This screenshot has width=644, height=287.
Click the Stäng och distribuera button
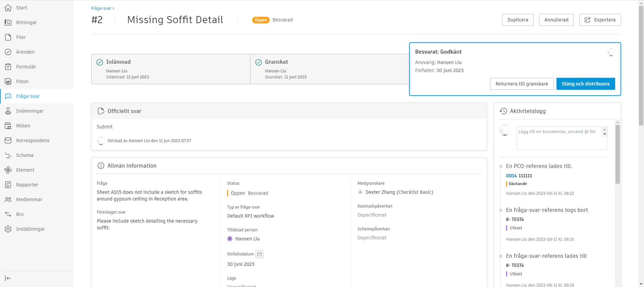click(x=585, y=84)
